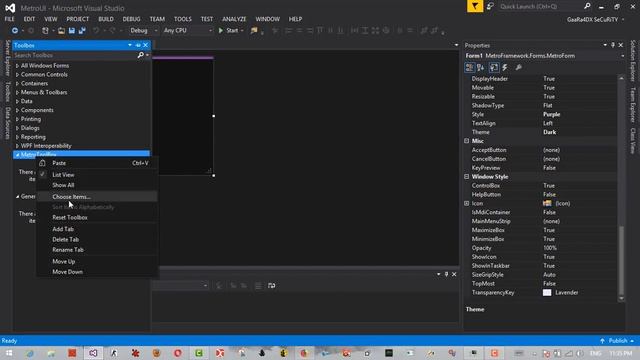Pin the Toolbox panel with auto-hide icon

coord(138,45)
